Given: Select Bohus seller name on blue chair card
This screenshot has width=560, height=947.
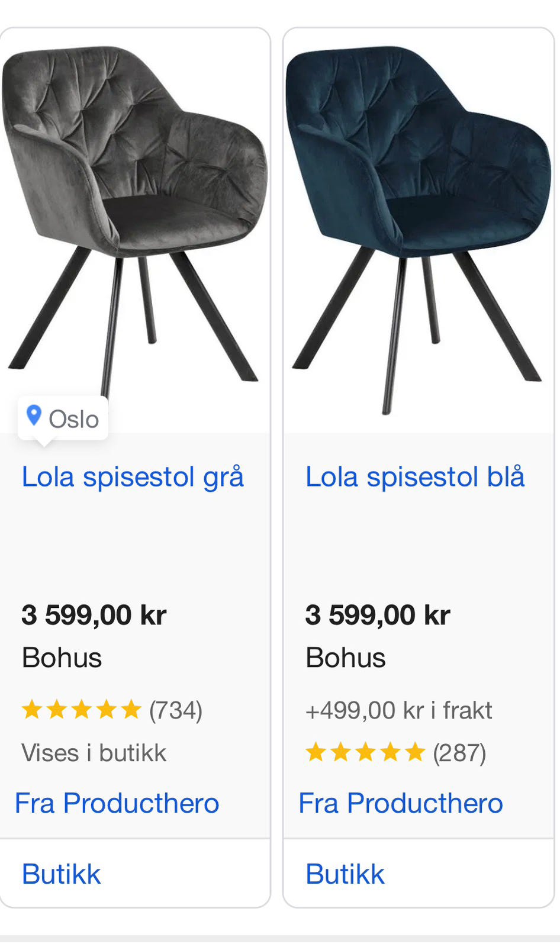Looking at the screenshot, I should coord(346,658).
